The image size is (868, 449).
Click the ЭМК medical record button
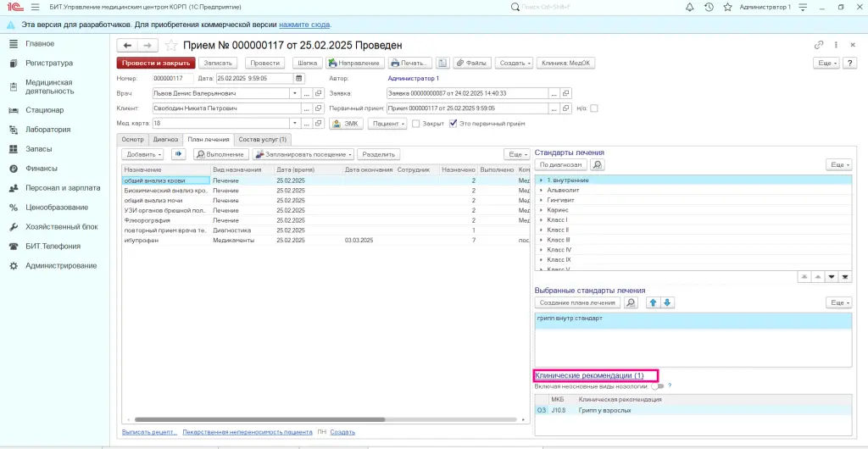[x=346, y=123]
